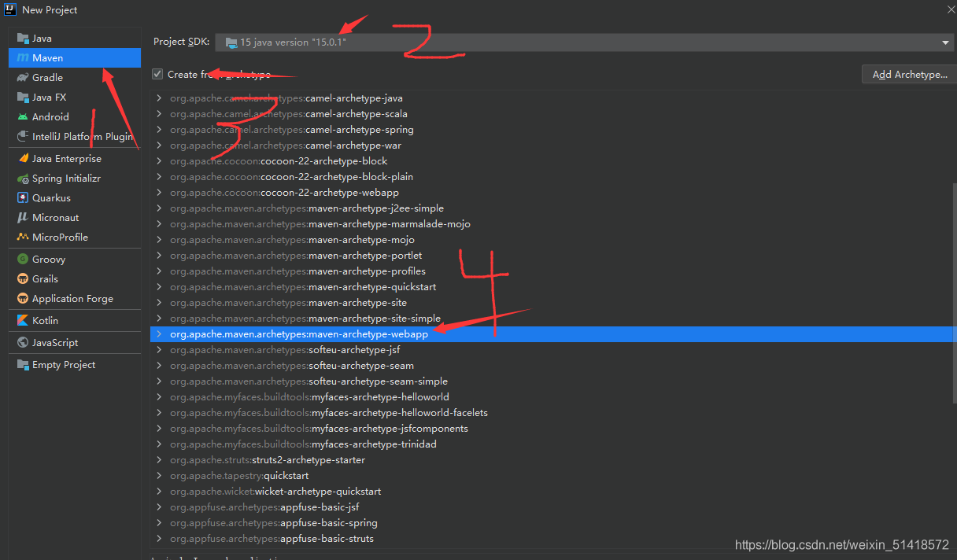Select the Micronaut icon

tap(22, 217)
